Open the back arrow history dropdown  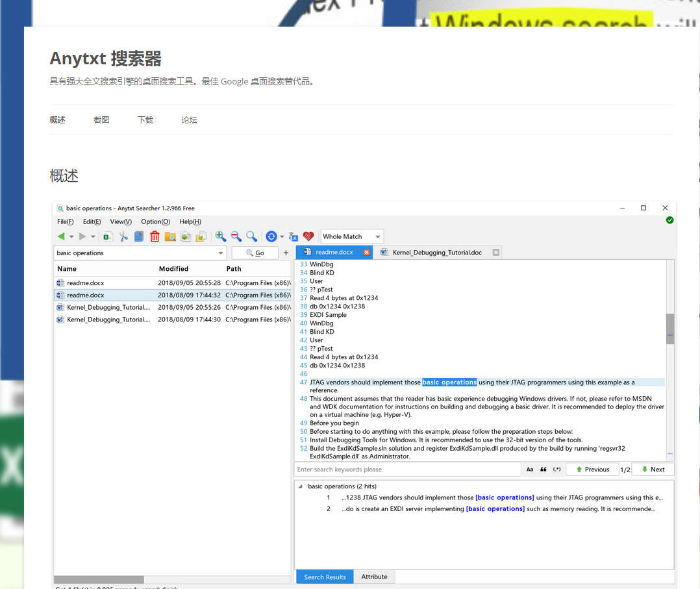pos(71,236)
